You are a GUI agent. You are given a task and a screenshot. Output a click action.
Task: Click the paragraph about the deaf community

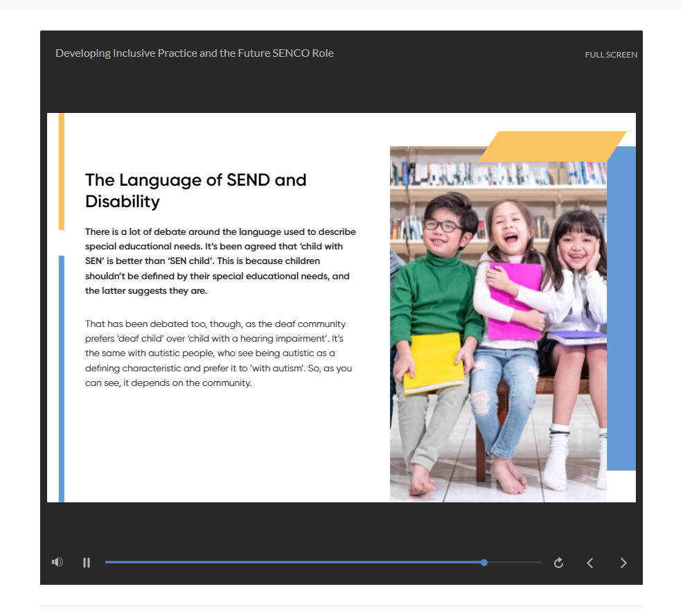tap(219, 353)
